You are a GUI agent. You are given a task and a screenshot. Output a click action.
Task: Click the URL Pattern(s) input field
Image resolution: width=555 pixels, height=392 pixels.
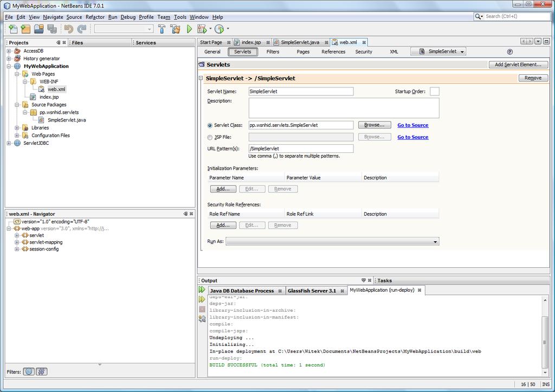click(x=301, y=149)
